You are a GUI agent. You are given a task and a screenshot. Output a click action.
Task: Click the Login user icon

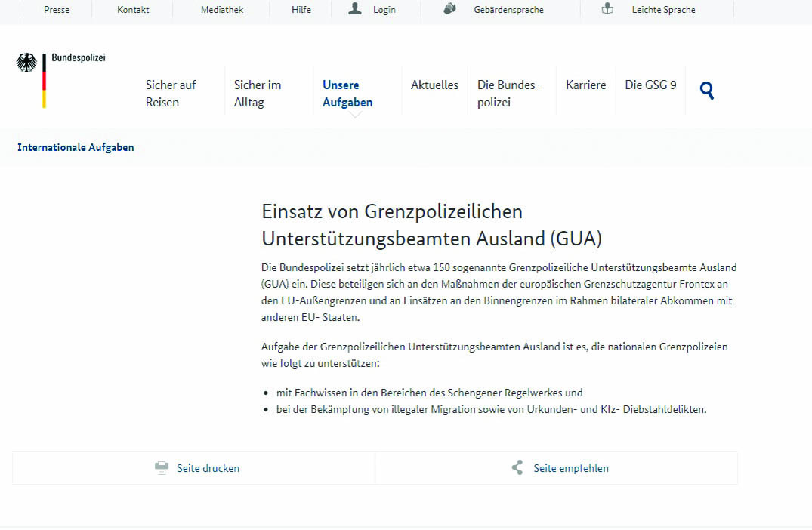(355, 9)
